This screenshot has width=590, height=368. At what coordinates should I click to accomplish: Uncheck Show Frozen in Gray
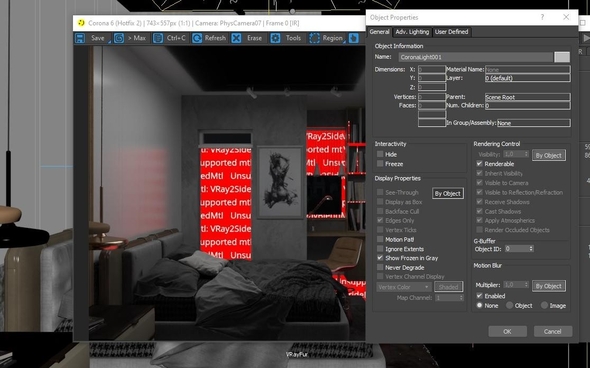[x=380, y=258]
